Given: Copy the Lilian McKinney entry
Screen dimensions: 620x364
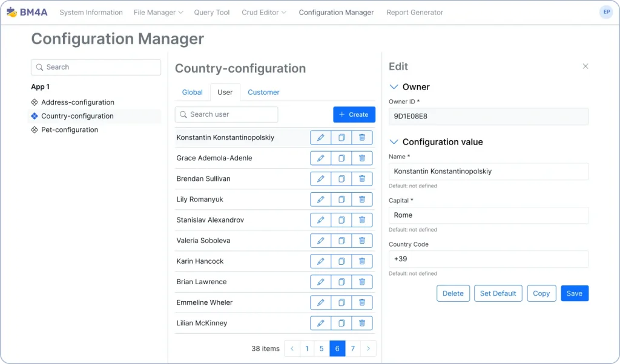Looking at the screenshot, I should pos(341,323).
